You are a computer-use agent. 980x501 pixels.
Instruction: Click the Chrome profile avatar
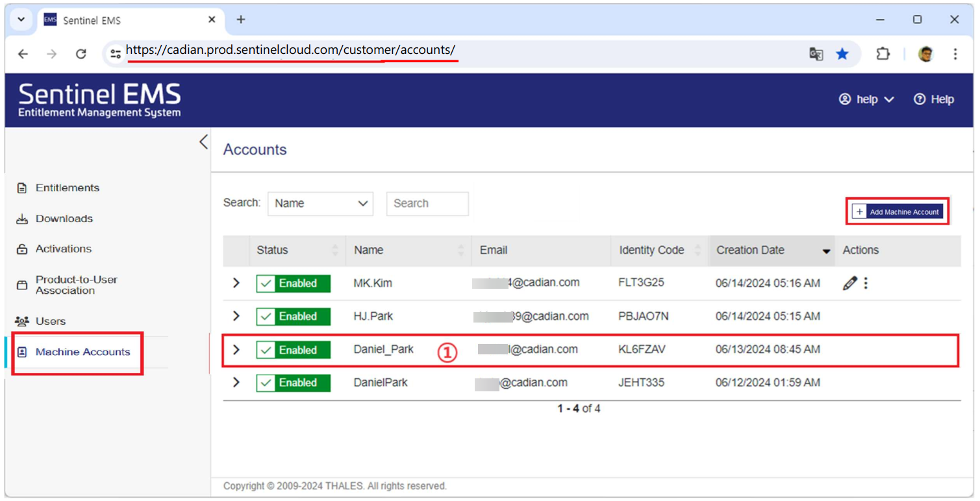tap(926, 54)
